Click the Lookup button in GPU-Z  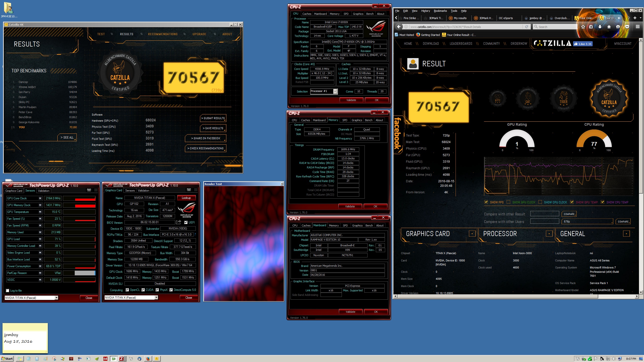tap(186, 198)
